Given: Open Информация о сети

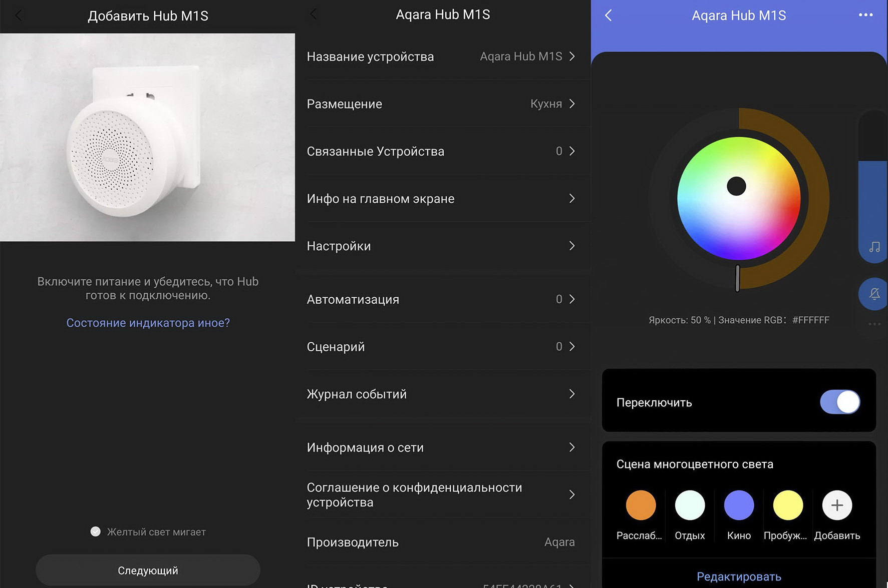Looking at the screenshot, I should pyautogui.click(x=443, y=447).
